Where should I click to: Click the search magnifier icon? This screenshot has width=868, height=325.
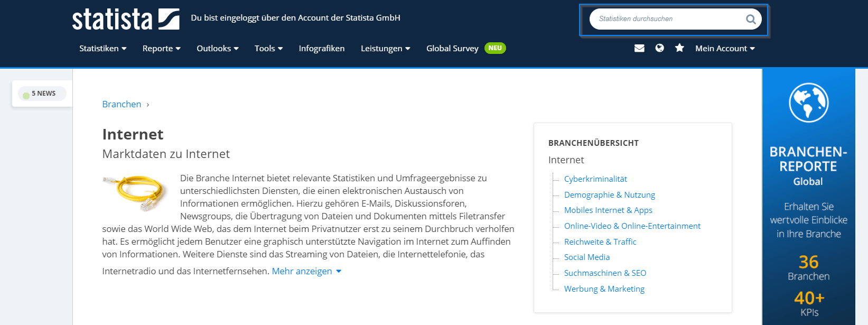[750, 20]
